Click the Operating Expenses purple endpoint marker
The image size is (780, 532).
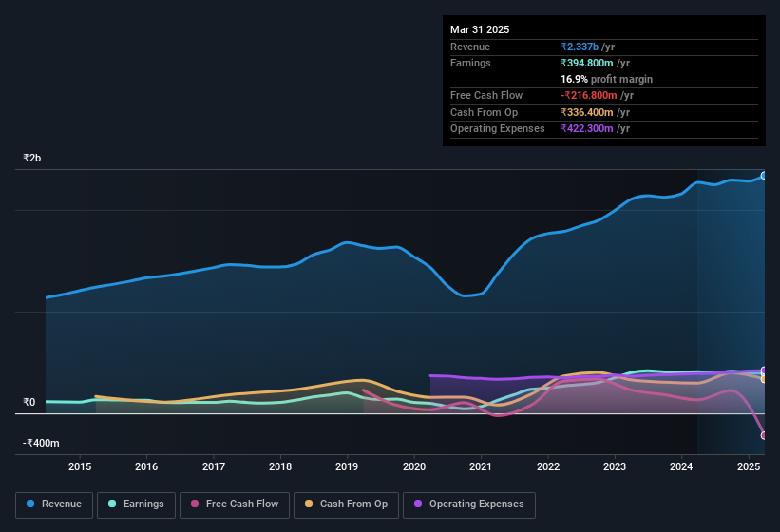click(764, 370)
